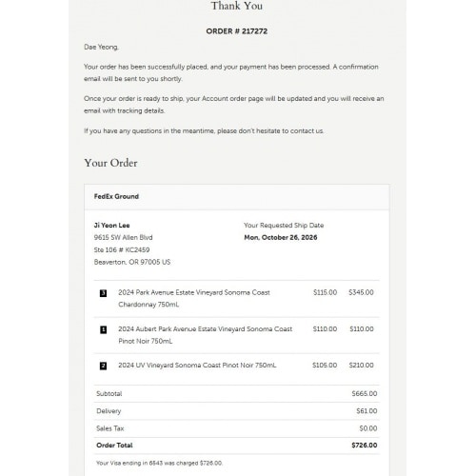Click the FedEx Ground shipping method header

click(x=116, y=196)
